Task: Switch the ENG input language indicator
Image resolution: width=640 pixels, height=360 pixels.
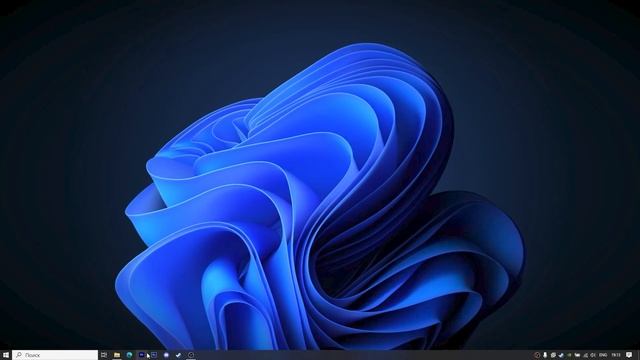Action: tap(603, 355)
